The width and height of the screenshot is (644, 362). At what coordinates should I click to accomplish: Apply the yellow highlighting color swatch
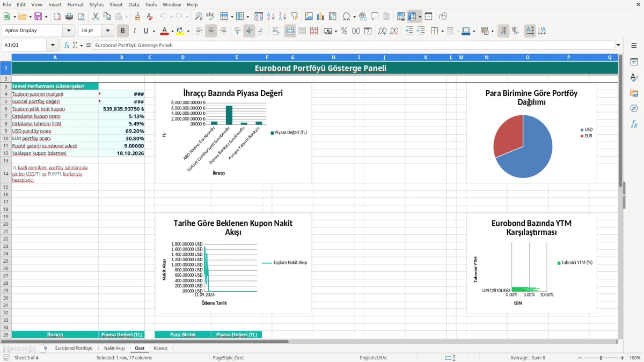pos(180,31)
